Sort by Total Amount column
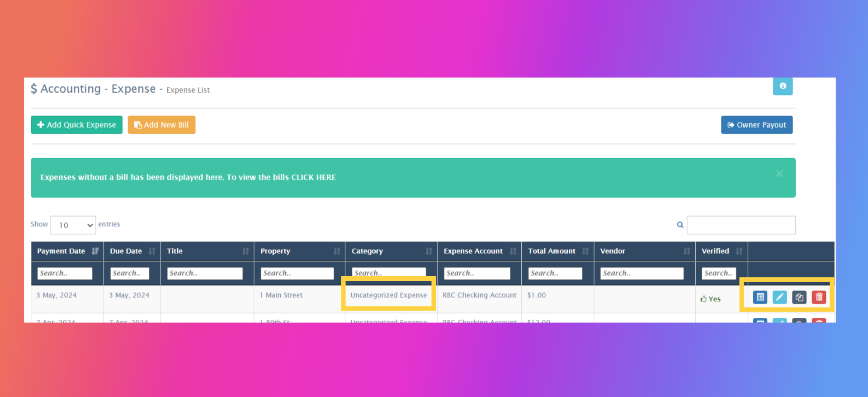This screenshot has height=397, width=868. click(x=558, y=251)
